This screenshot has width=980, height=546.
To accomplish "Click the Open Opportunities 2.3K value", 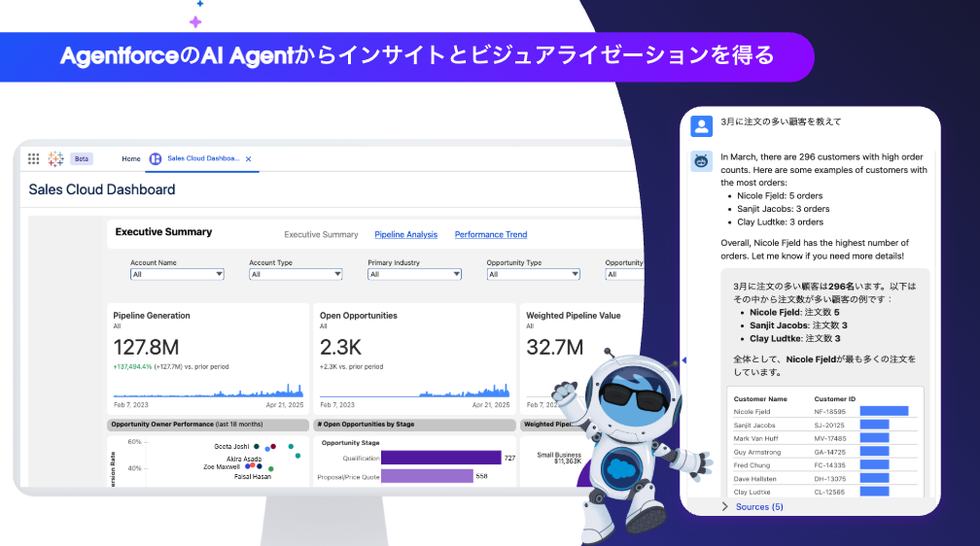I will (x=340, y=348).
